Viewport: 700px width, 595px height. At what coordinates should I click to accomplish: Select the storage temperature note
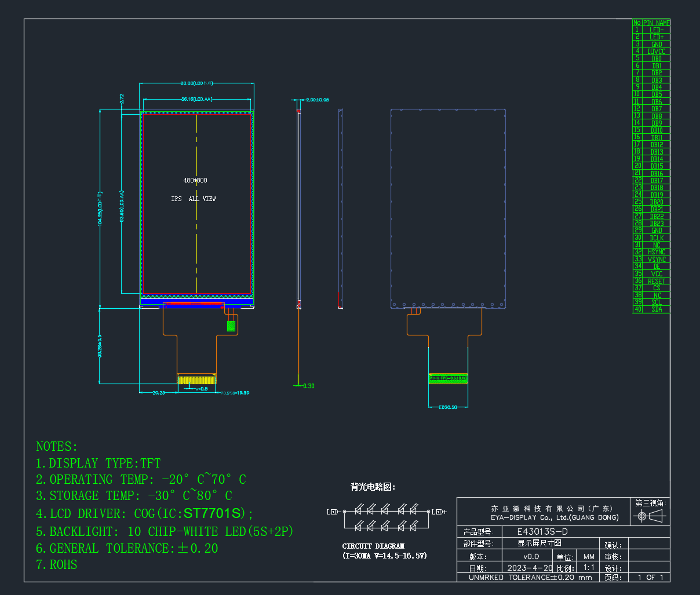(x=134, y=495)
